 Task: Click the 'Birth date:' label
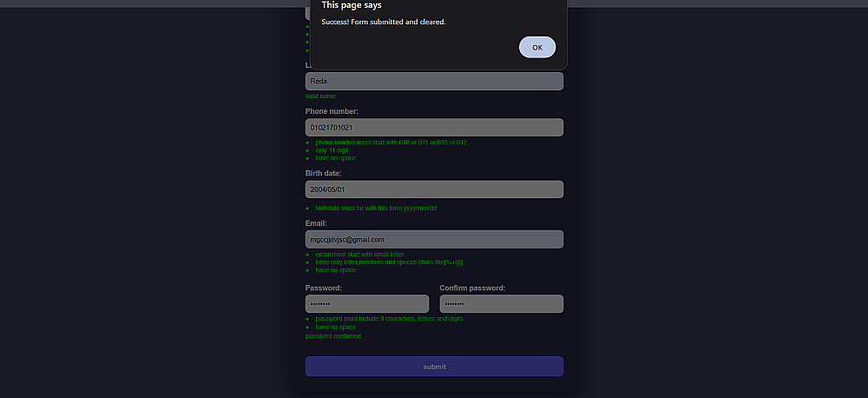coord(323,173)
